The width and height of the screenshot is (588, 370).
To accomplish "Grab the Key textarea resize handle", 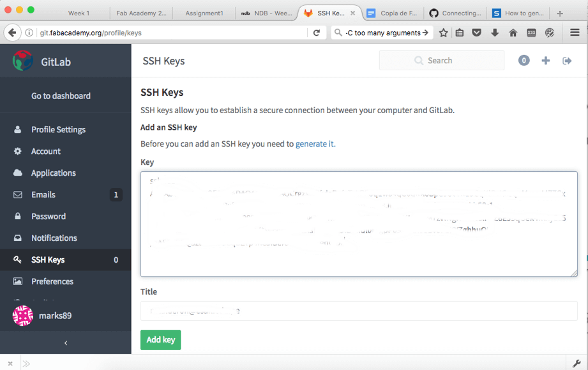I will (574, 274).
